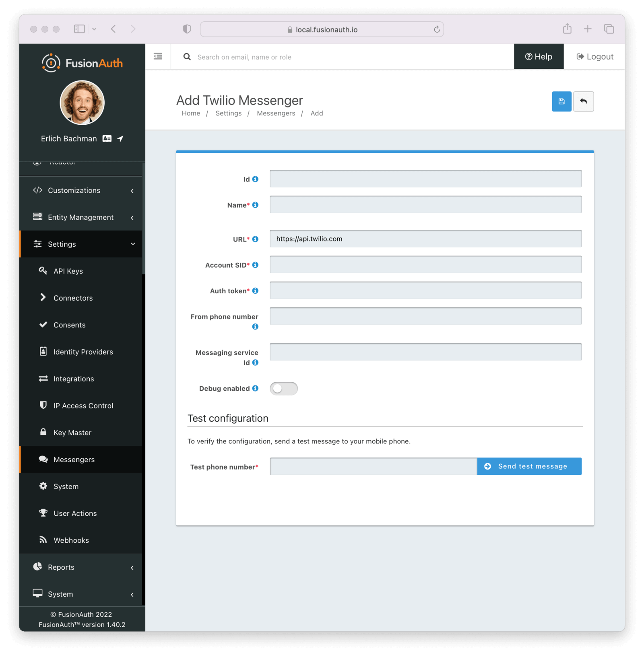Click Erlich Bachman's profile avatar

coord(82,103)
